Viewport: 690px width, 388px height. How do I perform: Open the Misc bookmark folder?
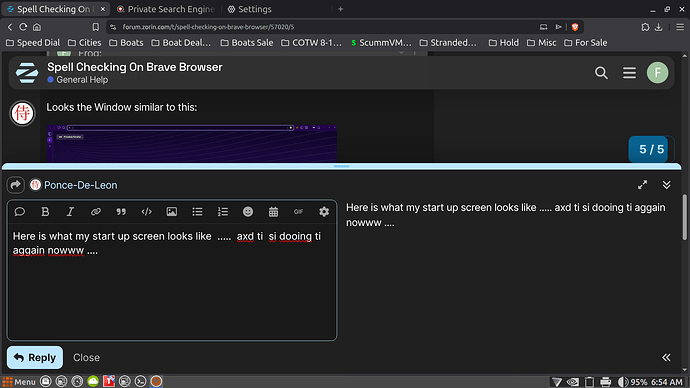pos(542,43)
